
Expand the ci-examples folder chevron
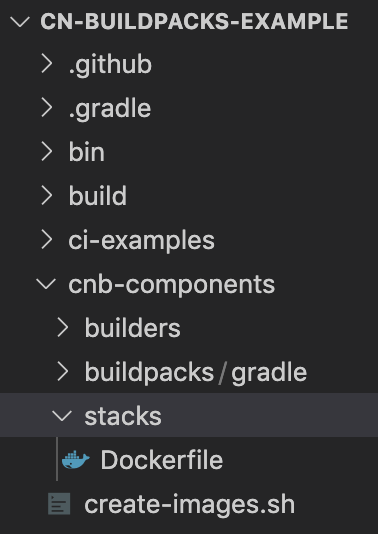47,240
